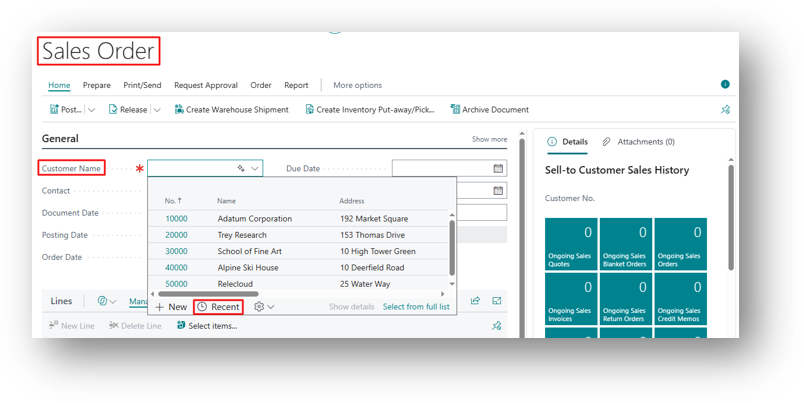804x403 pixels.
Task: Click Select from full list
Action: click(x=416, y=307)
